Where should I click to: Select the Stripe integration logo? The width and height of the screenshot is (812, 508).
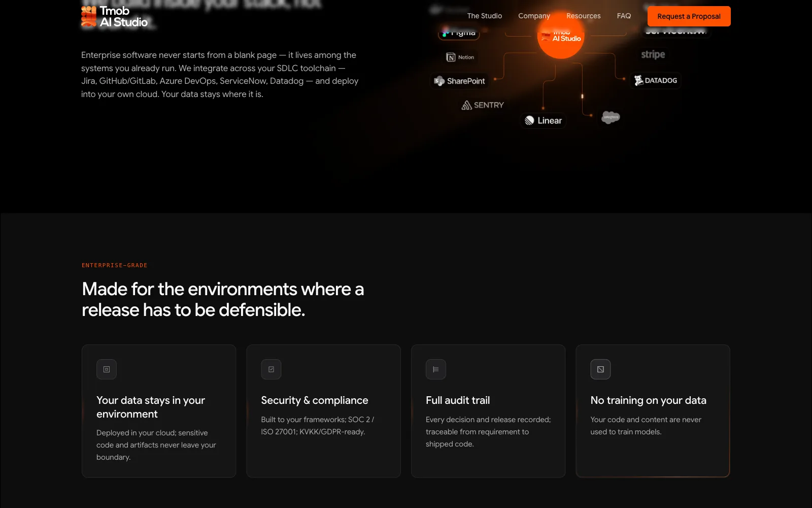pyautogui.click(x=653, y=54)
